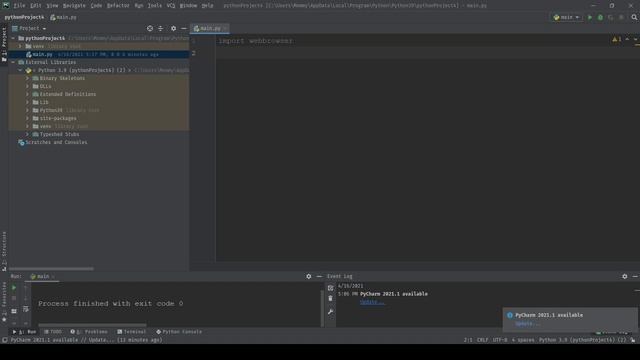The height and width of the screenshot is (360, 640).
Task: Open Event Log gear settings
Action: click(x=624, y=276)
